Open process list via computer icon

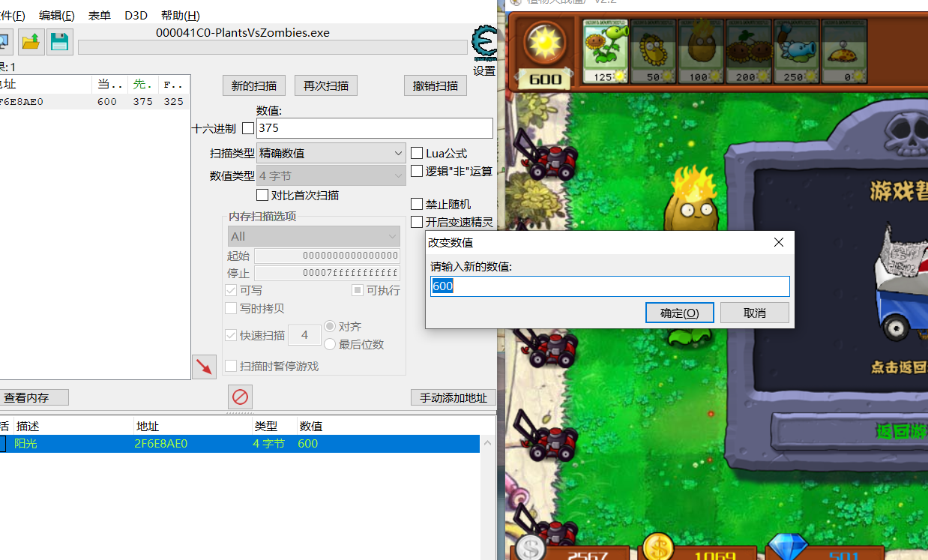pyautogui.click(x=4, y=41)
